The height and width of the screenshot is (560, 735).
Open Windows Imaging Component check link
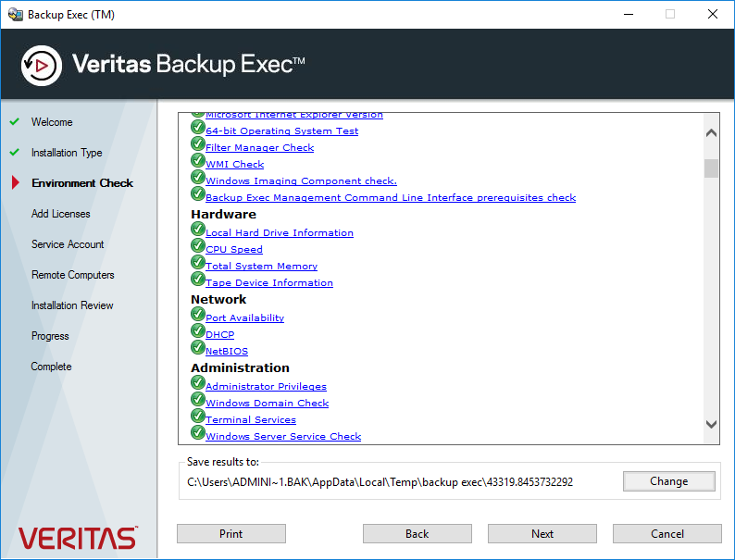tap(301, 180)
